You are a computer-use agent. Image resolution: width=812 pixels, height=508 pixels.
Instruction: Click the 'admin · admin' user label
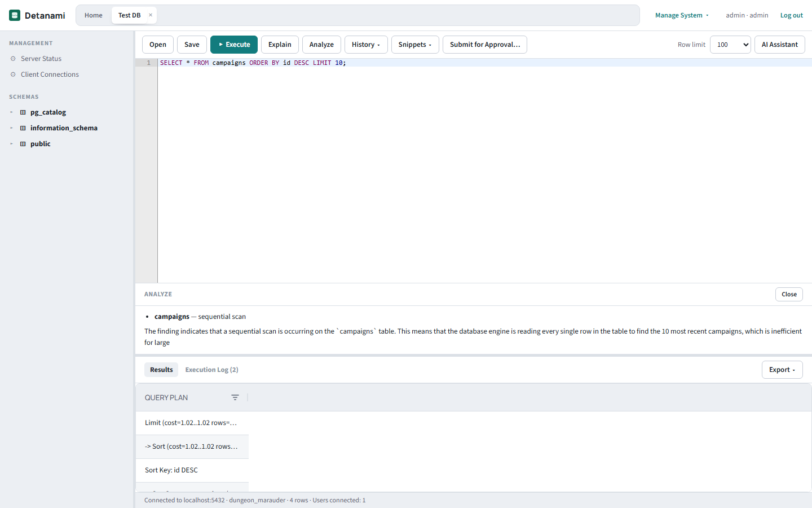pos(747,15)
